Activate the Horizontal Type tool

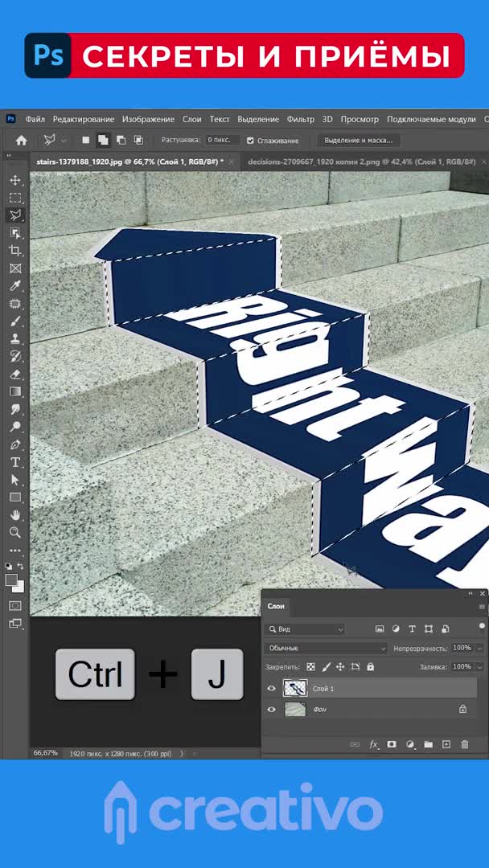pos(15,462)
